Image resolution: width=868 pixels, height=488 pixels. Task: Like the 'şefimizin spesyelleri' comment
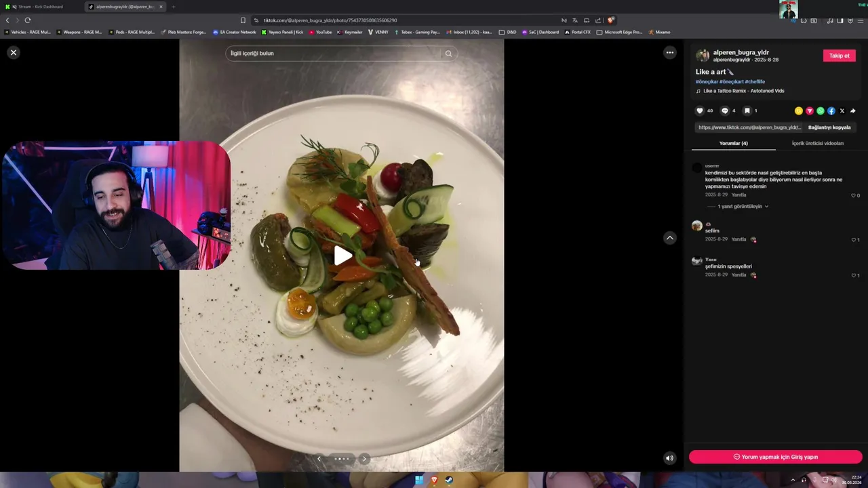pyautogui.click(x=854, y=275)
